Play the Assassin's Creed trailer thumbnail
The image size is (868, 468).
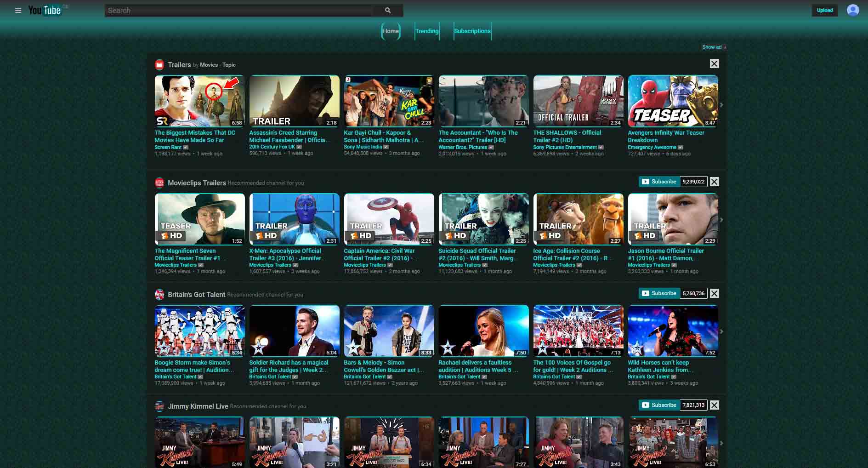point(294,101)
